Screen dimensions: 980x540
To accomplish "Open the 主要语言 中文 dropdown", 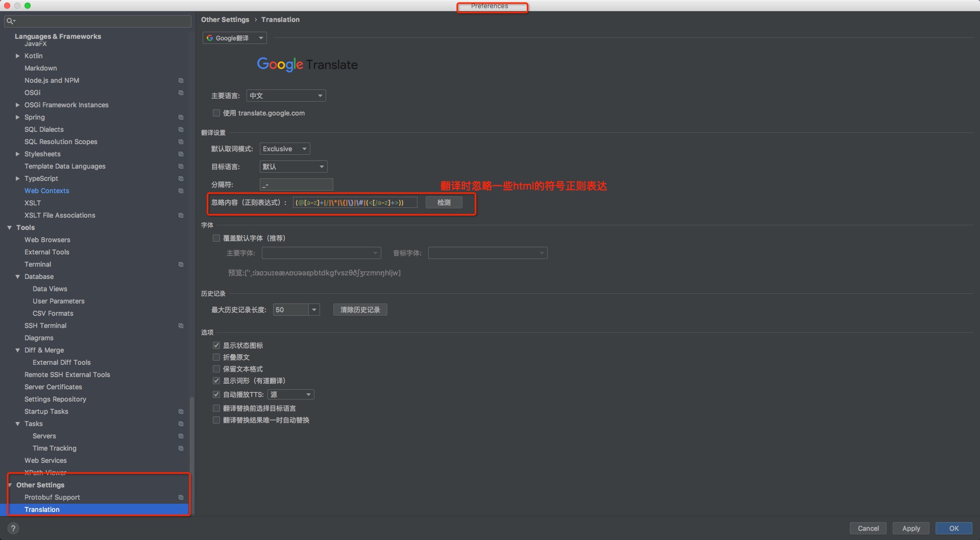I will [x=286, y=96].
